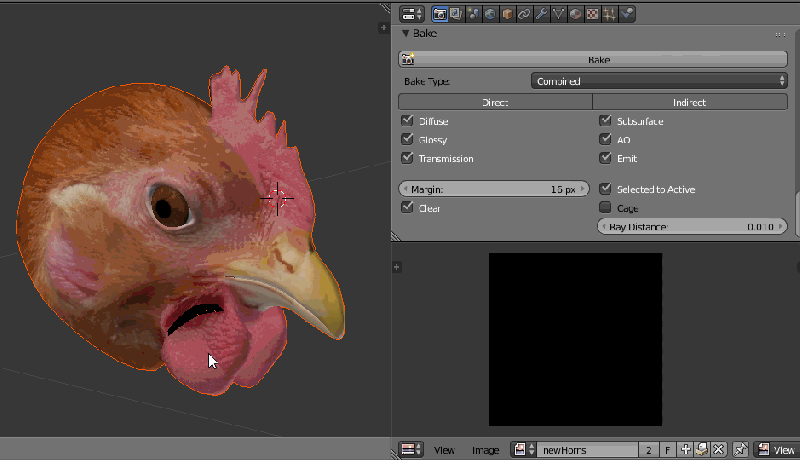This screenshot has height=460, width=800.
Task: Disable the Selected to Active checkbox
Action: point(605,189)
